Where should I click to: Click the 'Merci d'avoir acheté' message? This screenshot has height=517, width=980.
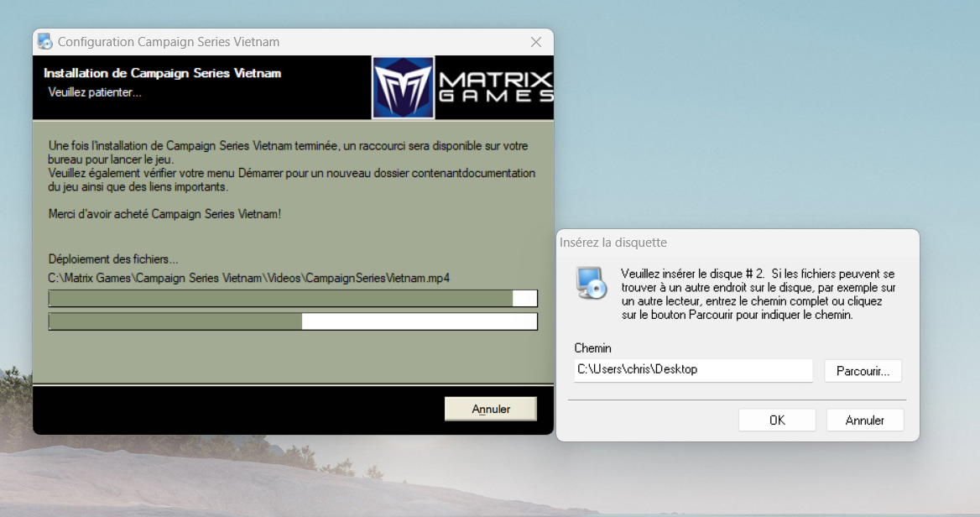(x=164, y=214)
